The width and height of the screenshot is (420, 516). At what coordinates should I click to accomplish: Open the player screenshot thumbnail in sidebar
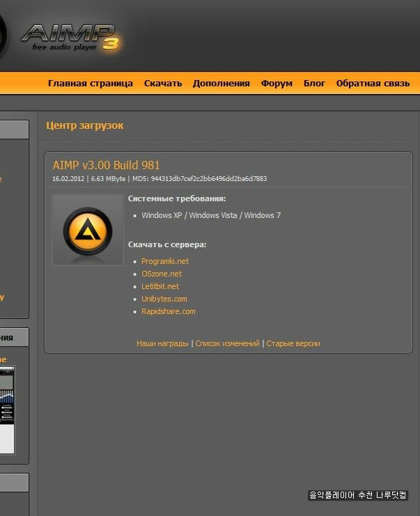(x=7, y=410)
